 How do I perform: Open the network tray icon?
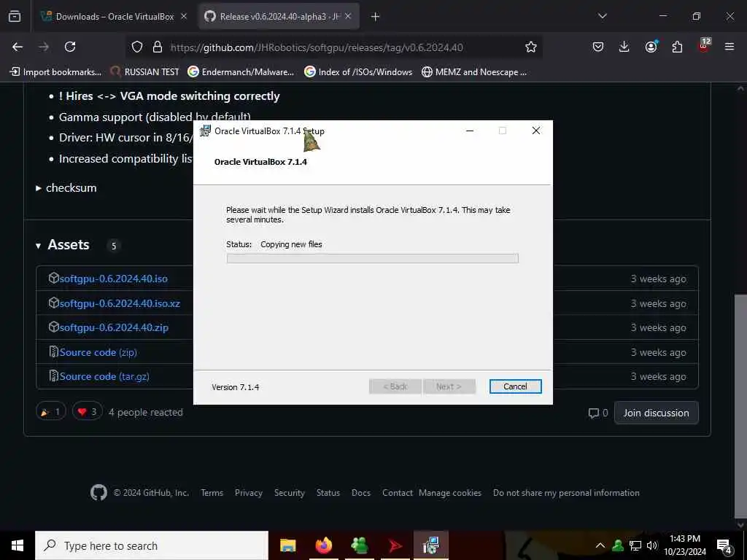click(635, 545)
